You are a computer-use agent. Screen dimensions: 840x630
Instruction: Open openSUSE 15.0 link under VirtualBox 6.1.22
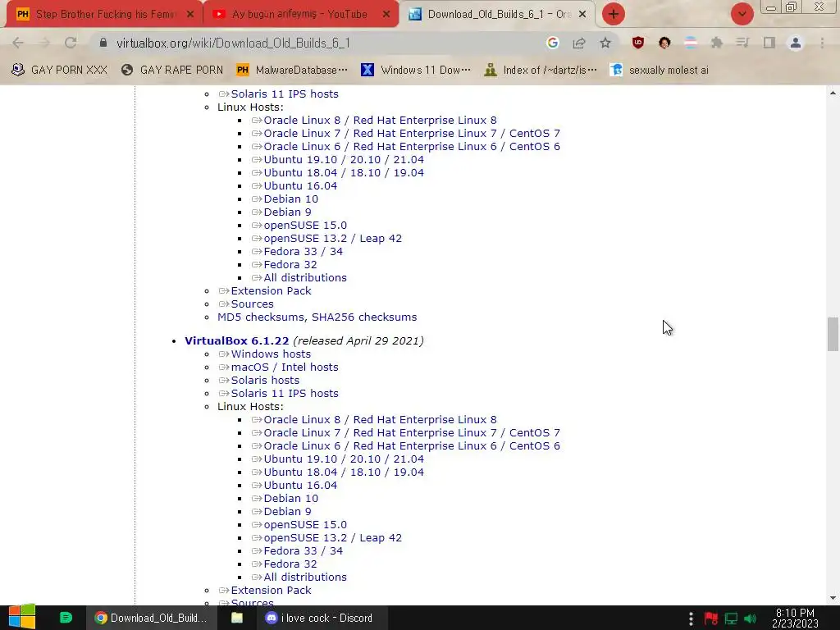coord(305,524)
